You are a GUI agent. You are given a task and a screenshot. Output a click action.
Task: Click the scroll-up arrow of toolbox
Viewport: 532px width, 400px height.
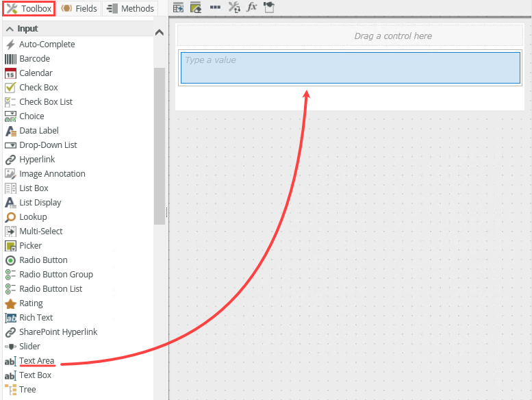(x=159, y=33)
